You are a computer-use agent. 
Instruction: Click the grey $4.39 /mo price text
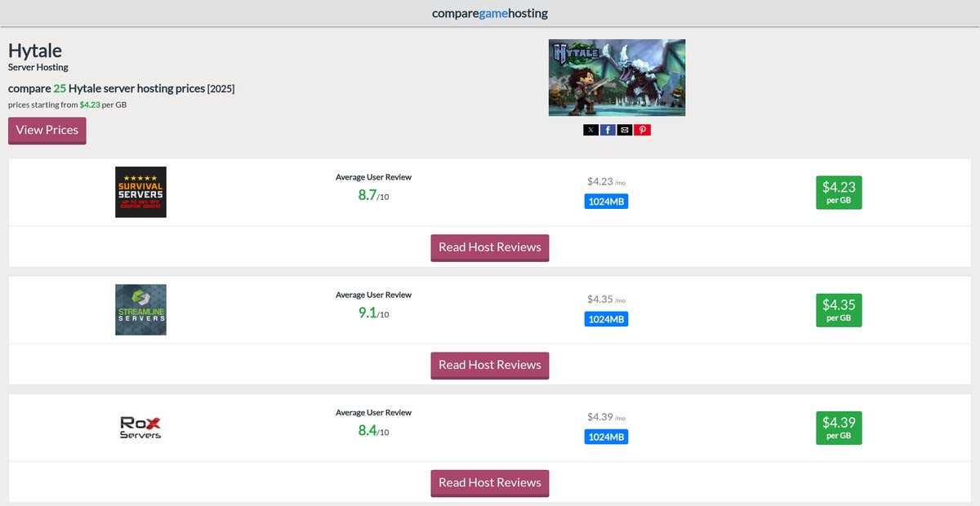tap(606, 417)
